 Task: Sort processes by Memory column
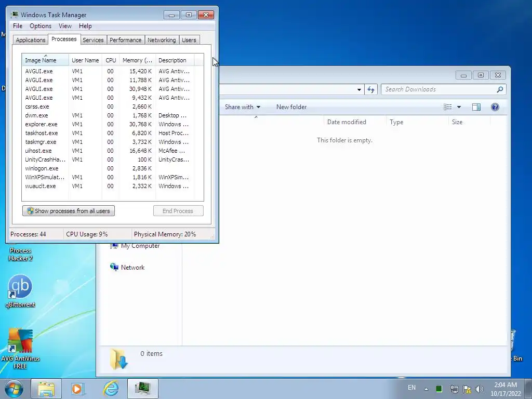[137, 60]
